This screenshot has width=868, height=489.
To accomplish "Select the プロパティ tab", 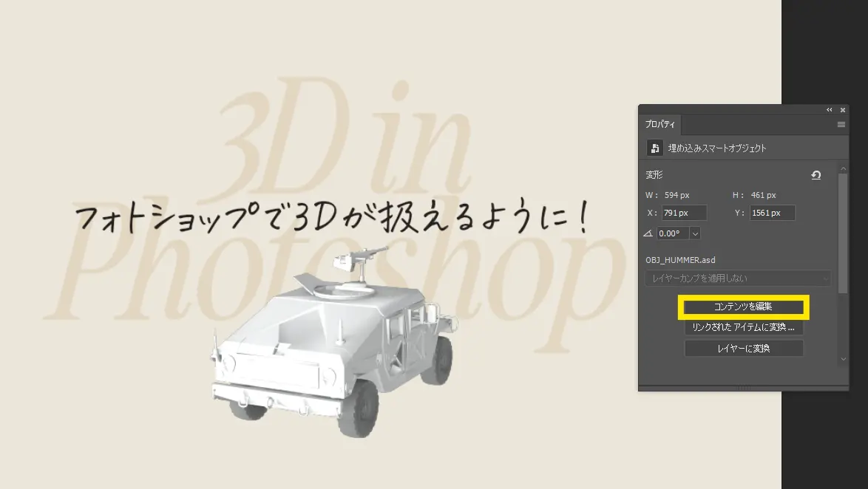I will (x=660, y=124).
